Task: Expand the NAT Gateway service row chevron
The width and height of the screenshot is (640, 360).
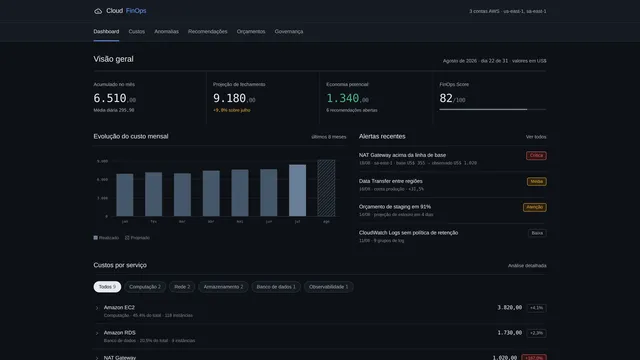Action: pos(97,358)
